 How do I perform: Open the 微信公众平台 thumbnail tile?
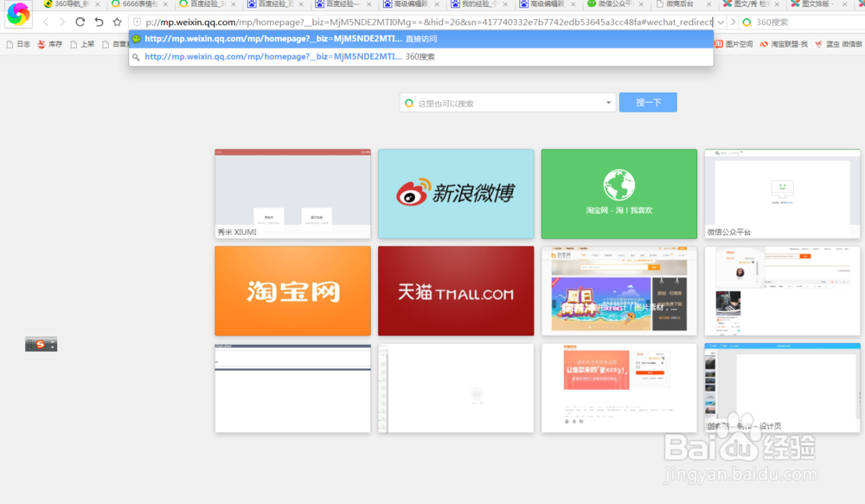pos(782,194)
